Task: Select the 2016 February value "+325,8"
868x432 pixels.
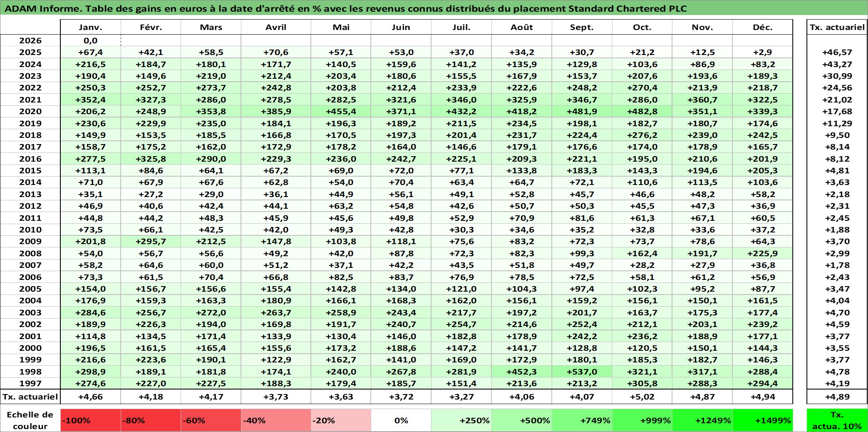Action: [151, 159]
